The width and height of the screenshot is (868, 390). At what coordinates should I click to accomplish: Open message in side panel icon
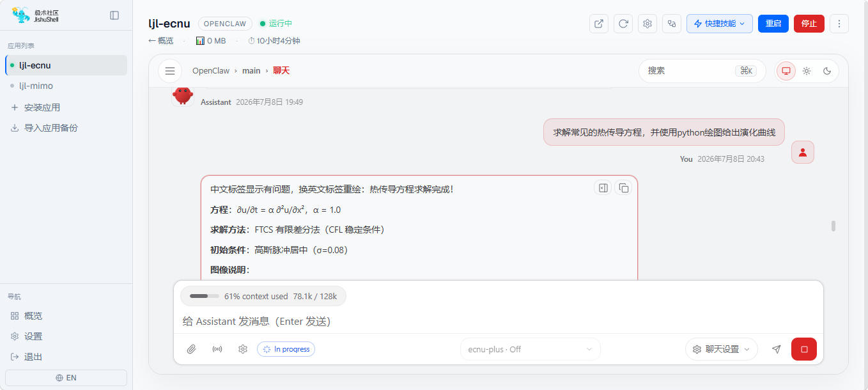tap(603, 188)
